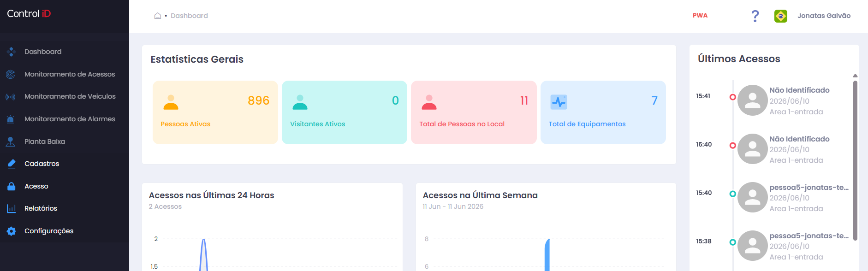Open the 15:41 Não Identificado access entry
This screenshot has height=271, width=868.
coord(773,100)
